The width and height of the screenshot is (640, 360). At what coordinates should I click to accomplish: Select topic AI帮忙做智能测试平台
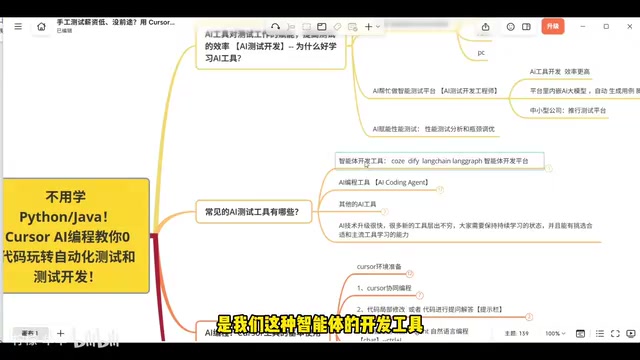(x=435, y=91)
